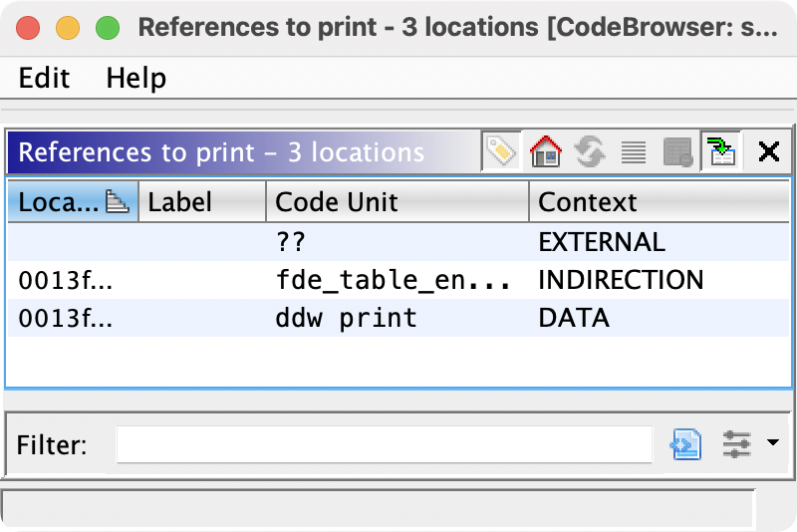Click inside the Filter text field
The height and width of the screenshot is (532, 797).
[x=385, y=444]
